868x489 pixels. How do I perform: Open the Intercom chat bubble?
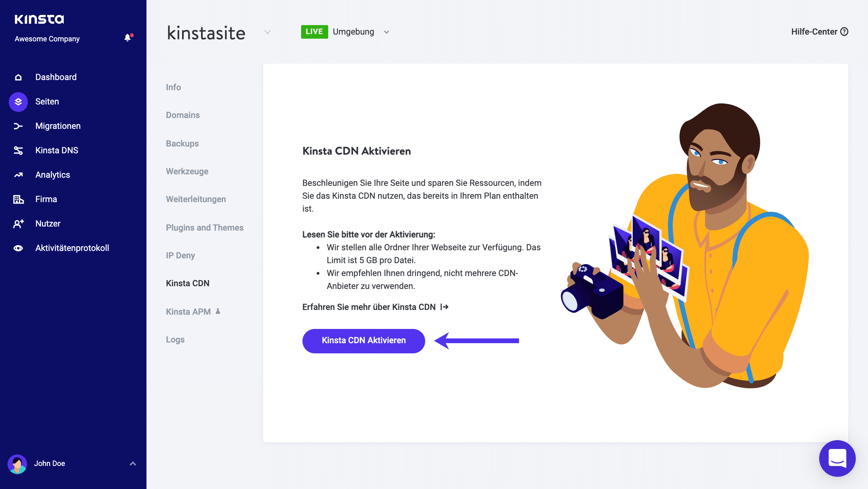click(837, 458)
